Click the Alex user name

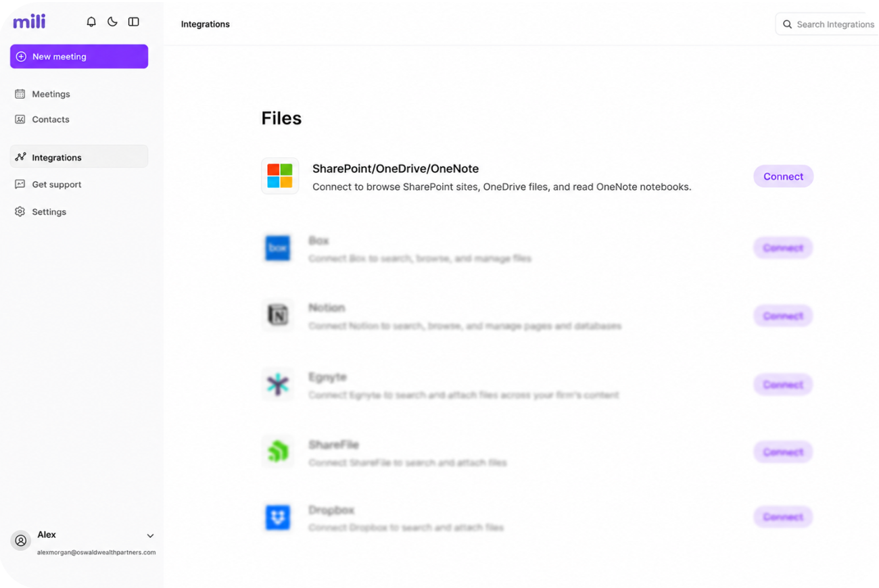[47, 535]
